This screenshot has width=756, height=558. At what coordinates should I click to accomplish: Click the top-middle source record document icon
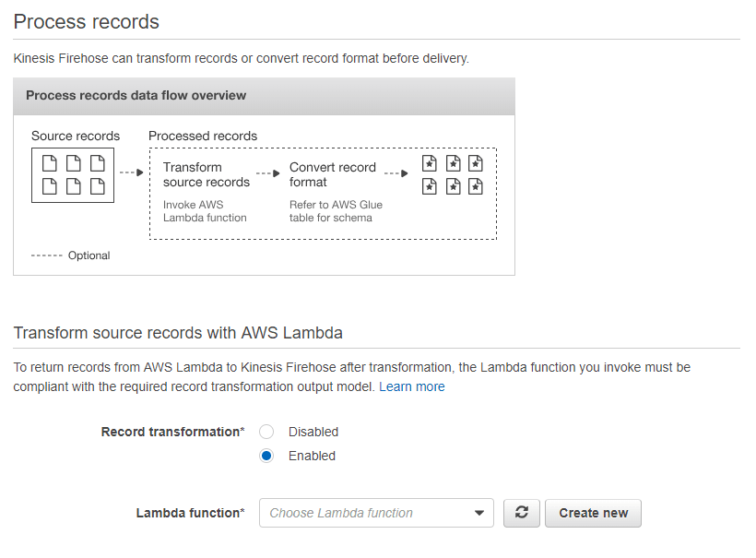(x=73, y=163)
